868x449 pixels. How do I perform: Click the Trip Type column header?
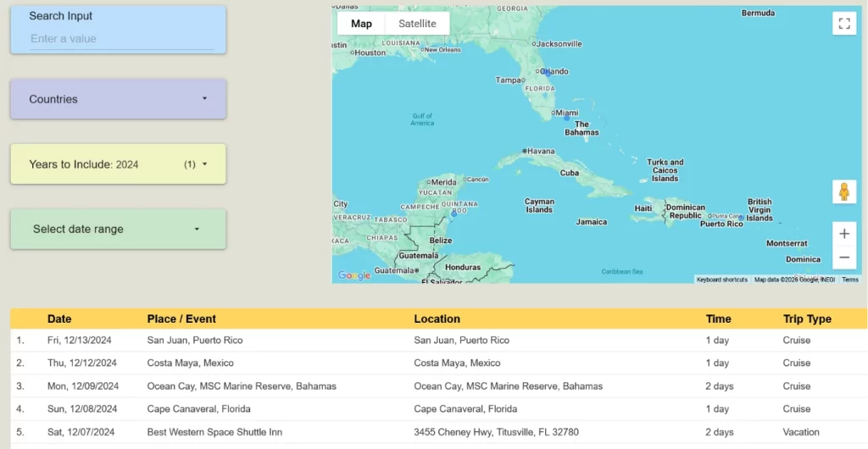point(807,319)
